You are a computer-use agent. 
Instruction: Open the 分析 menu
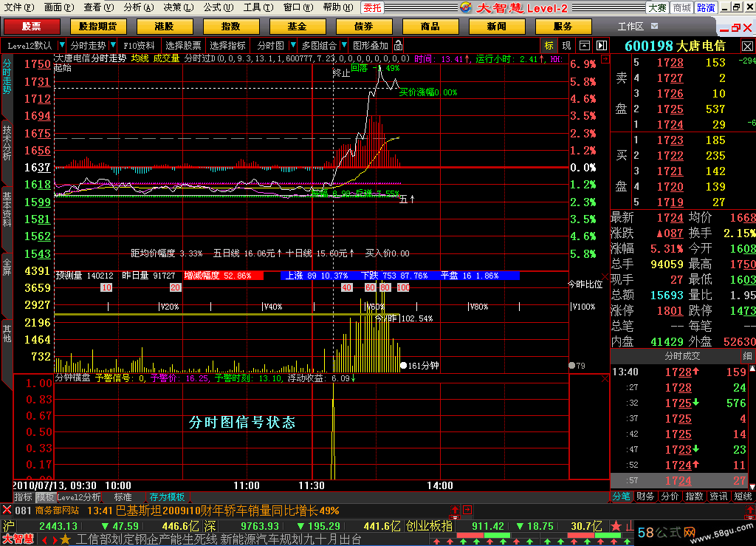(x=138, y=7)
